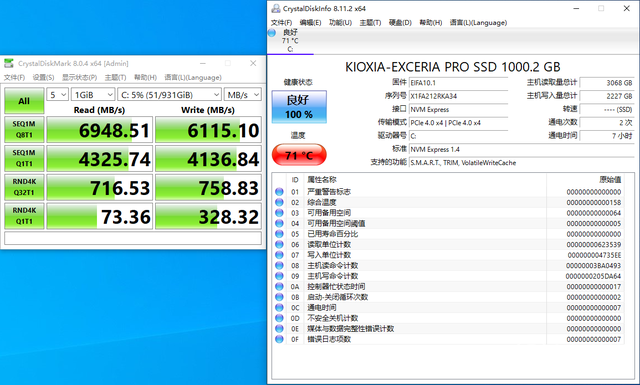Open 设置(S) menu in CrystalDiskMark
This screenshot has height=385, width=640.
43,78
